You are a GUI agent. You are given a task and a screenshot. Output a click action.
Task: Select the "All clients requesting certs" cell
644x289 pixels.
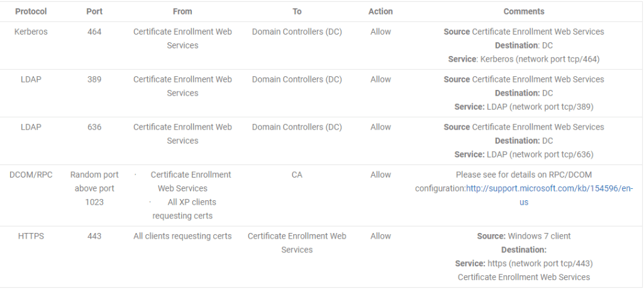tap(182, 236)
